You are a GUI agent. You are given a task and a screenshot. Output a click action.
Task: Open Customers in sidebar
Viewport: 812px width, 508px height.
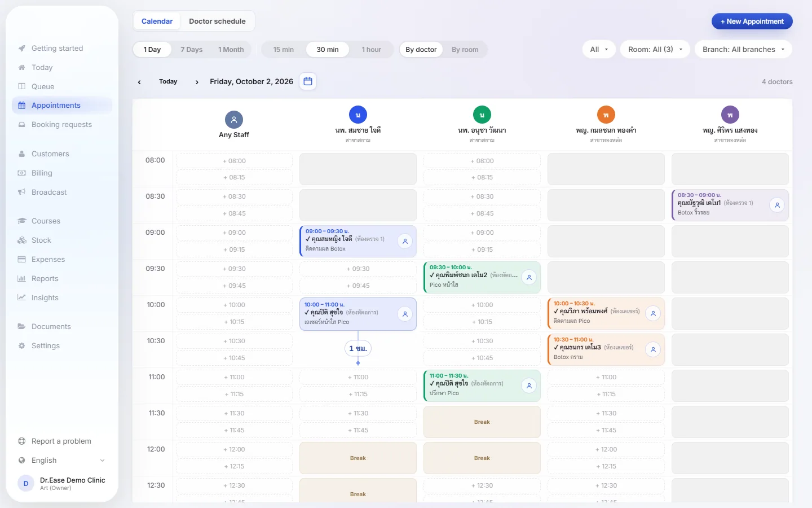pos(62,154)
